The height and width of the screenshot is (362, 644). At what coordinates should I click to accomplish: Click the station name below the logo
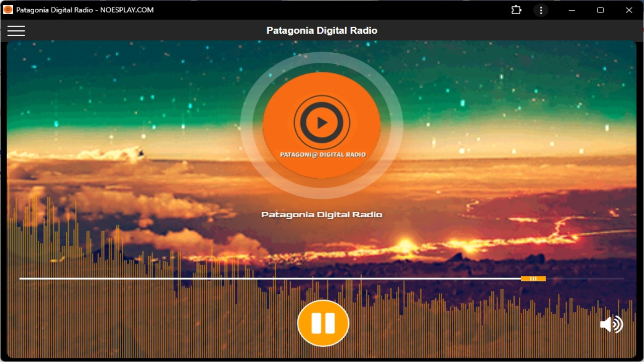(322, 215)
